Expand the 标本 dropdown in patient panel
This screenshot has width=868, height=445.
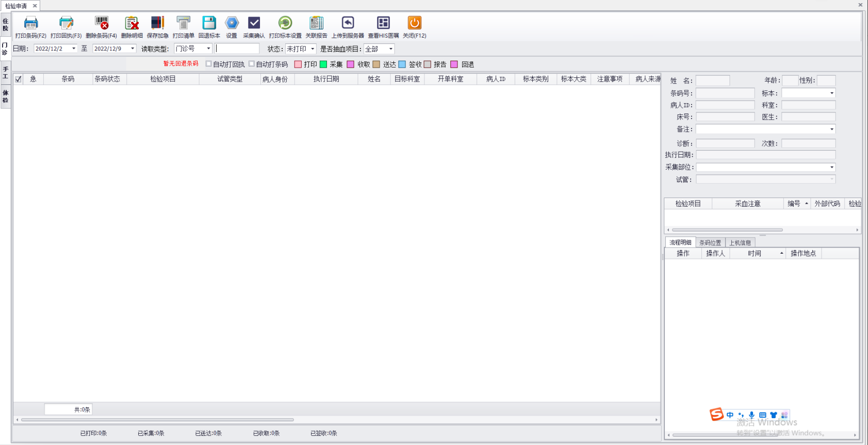pos(831,93)
